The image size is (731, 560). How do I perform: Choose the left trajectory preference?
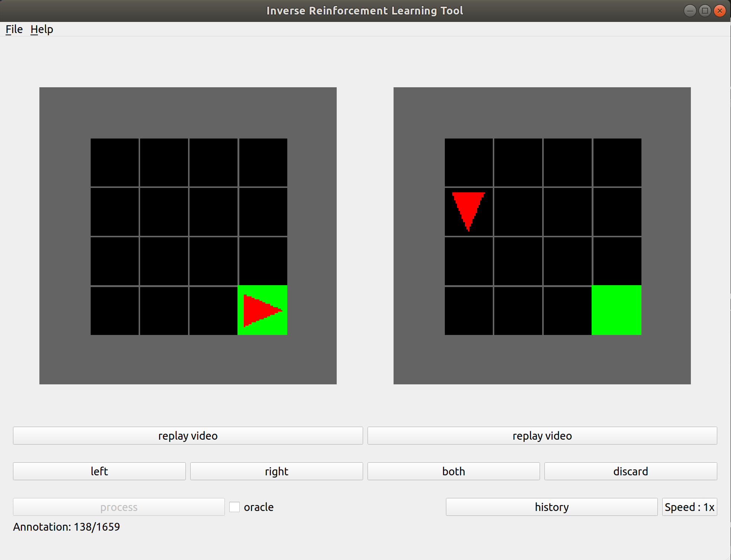(x=99, y=471)
